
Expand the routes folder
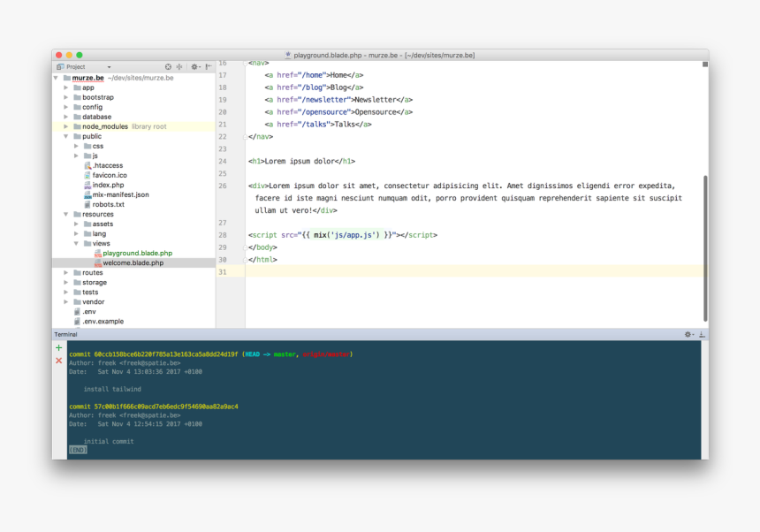[66, 273]
